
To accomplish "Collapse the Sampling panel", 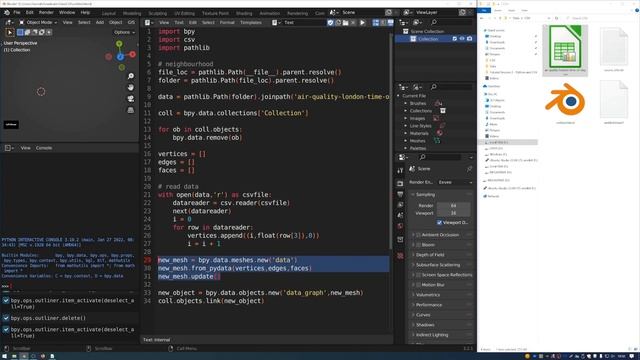I will coord(425,195).
